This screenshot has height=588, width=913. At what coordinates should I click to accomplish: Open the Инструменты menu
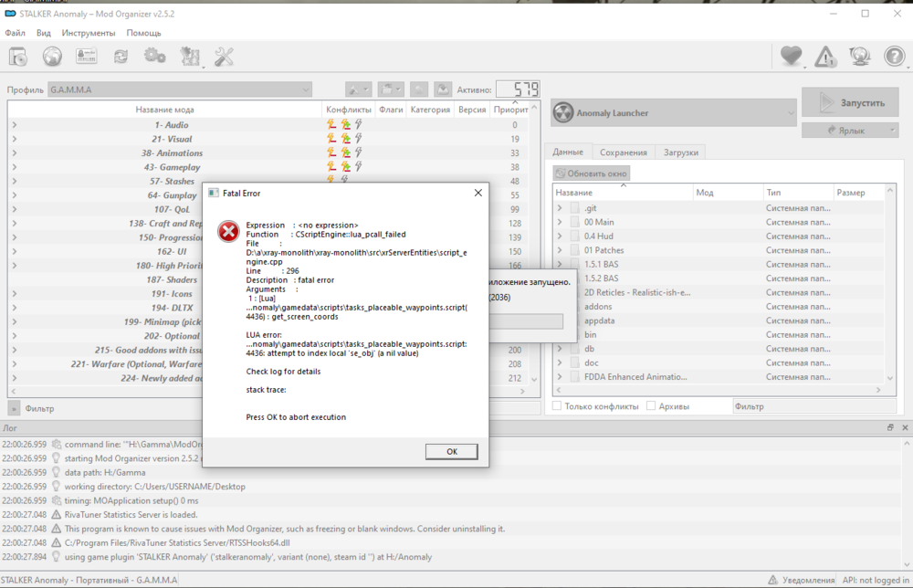(89, 33)
